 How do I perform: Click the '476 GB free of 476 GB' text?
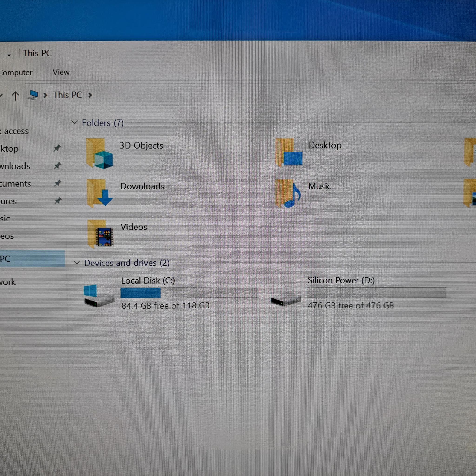coord(351,305)
